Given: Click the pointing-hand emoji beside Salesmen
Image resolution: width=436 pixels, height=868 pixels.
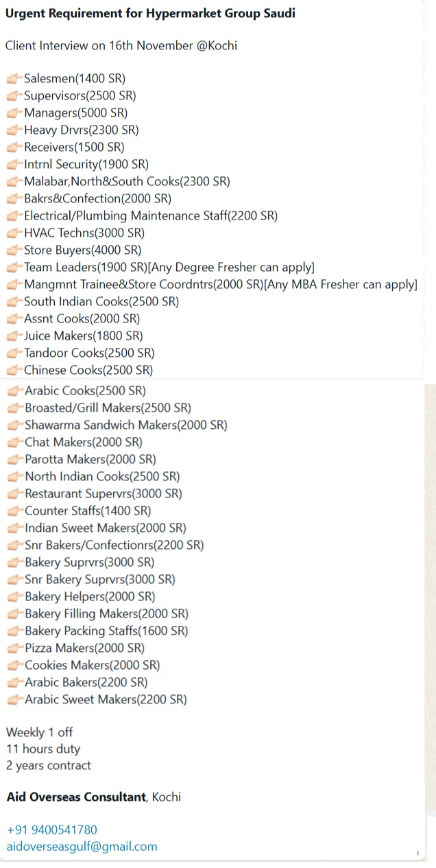Looking at the screenshot, I should pos(14,79).
